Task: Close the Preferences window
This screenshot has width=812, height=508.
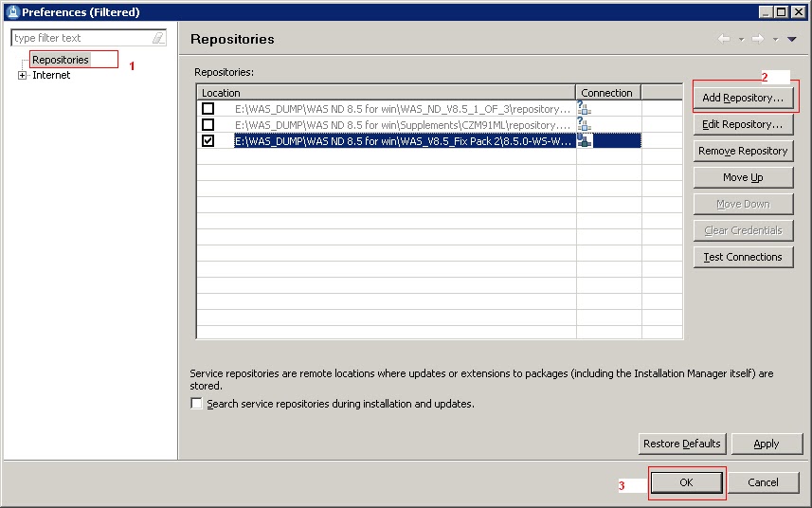Action: tap(799, 11)
